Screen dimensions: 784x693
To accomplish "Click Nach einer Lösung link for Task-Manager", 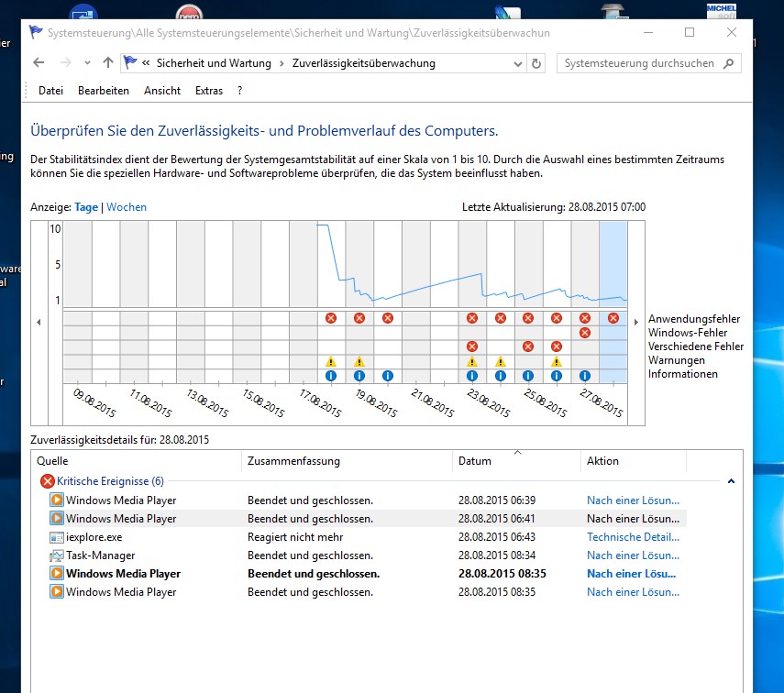I will [x=633, y=555].
